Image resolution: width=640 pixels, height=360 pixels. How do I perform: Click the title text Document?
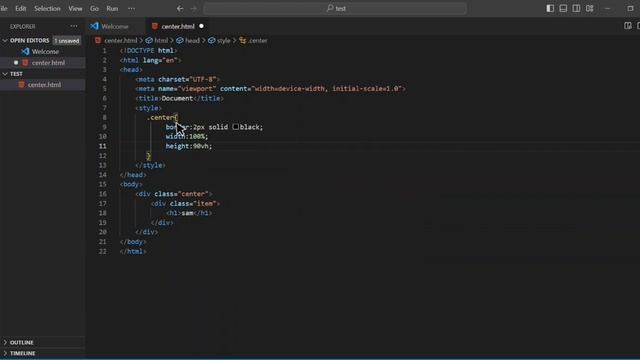coord(177,98)
